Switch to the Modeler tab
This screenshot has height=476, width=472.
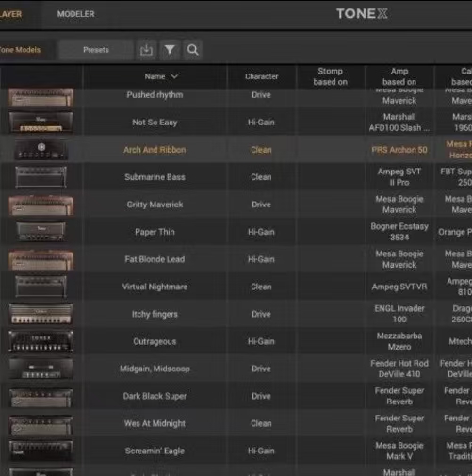coord(75,14)
